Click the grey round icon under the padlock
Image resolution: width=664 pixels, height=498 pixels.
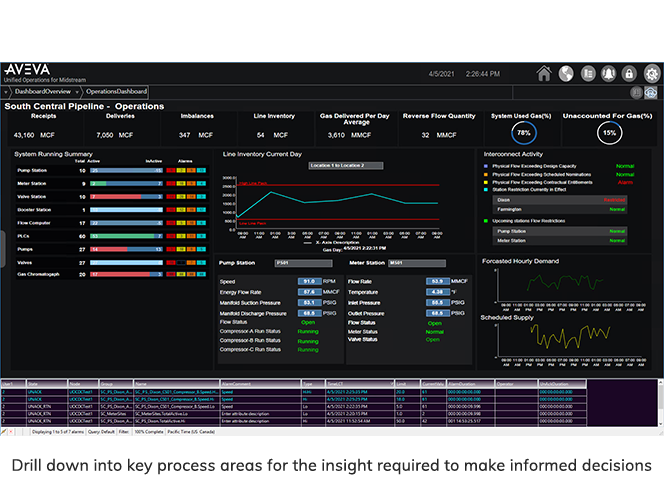tap(636, 92)
